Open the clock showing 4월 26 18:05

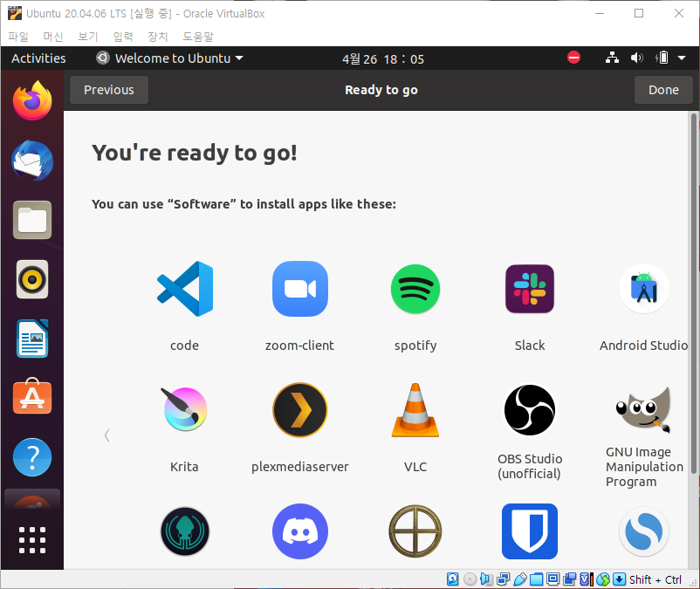pyautogui.click(x=383, y=58)
